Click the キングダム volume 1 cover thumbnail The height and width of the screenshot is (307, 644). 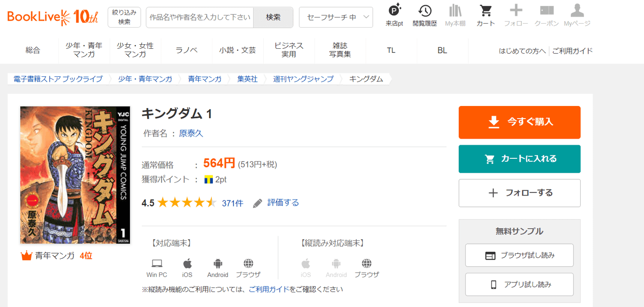pyautogui.click(x=75, y=175)
